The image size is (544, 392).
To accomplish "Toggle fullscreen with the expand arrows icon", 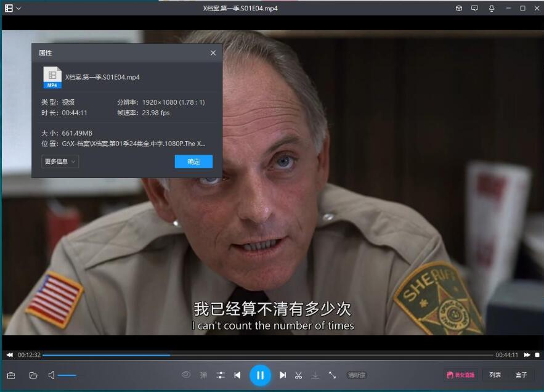I will (332, 375).
